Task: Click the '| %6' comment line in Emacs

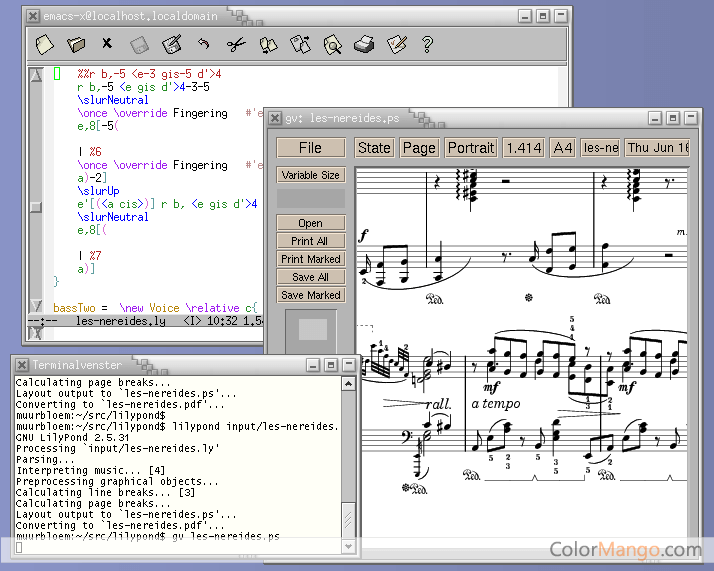Action: click(x=90, y=152)
